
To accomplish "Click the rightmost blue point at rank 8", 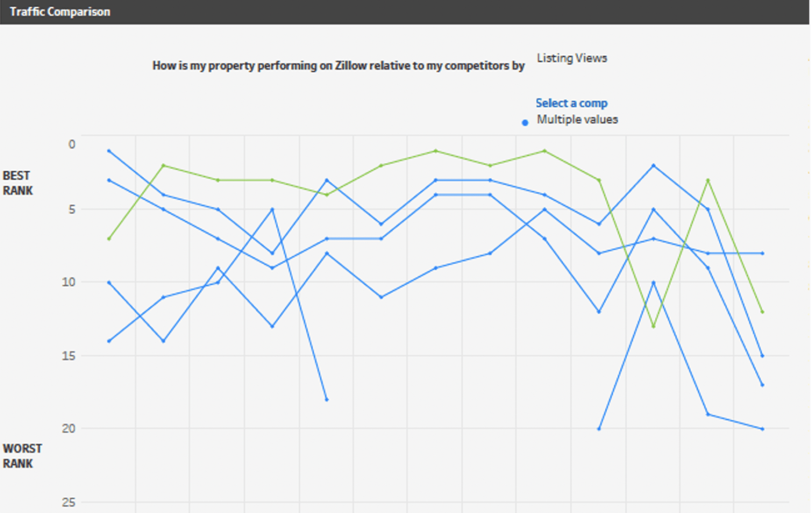I will pos(762,253).
